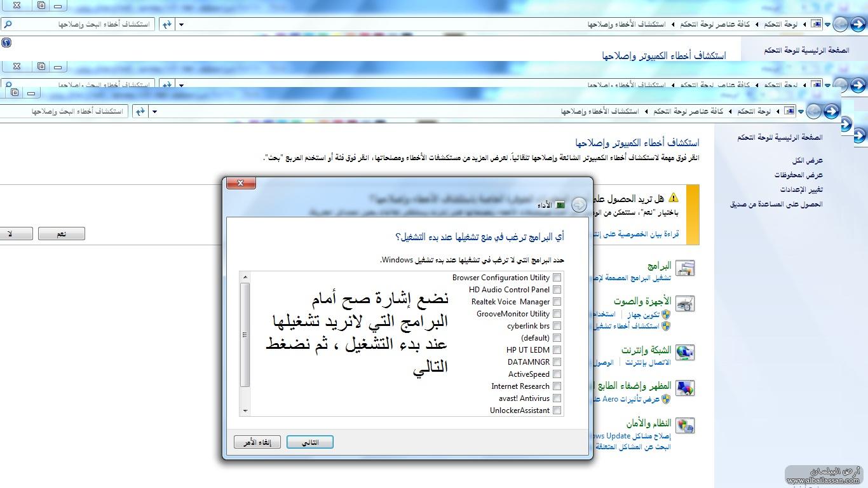868x488 pixels.
Task: Click the startup list scrollbar up arrow
Action: point(245,277)
